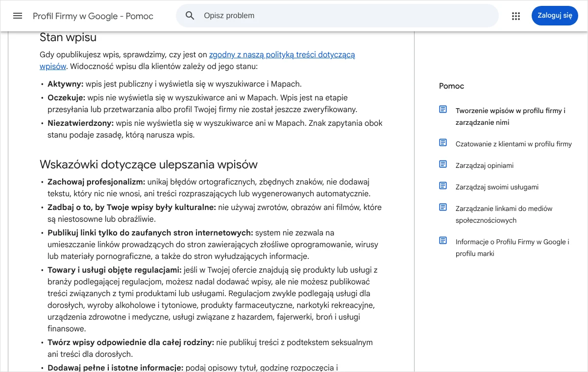The width and height of the screenshot is (588, 372).
Task: Click the bold word Niezatwierdzony:
Action: click(81, 123)
